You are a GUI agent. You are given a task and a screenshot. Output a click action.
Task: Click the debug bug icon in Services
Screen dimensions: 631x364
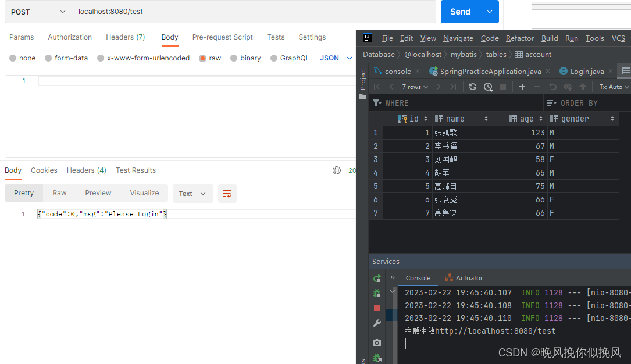point(377,293)
